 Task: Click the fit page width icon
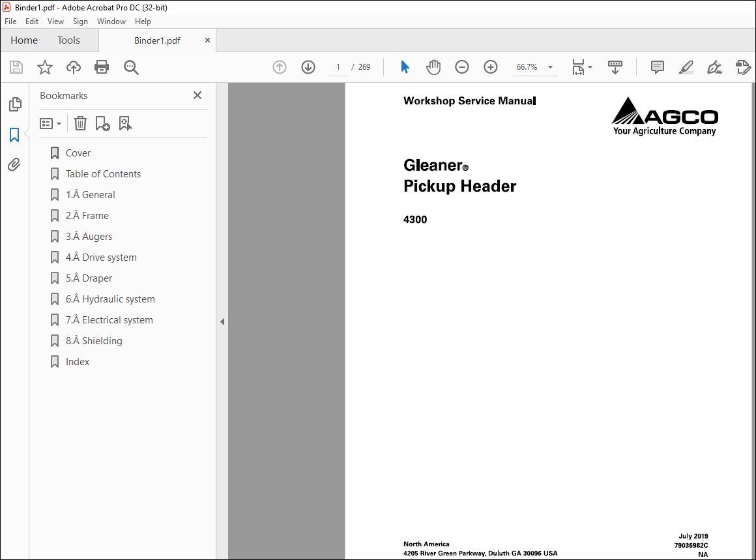578,67
